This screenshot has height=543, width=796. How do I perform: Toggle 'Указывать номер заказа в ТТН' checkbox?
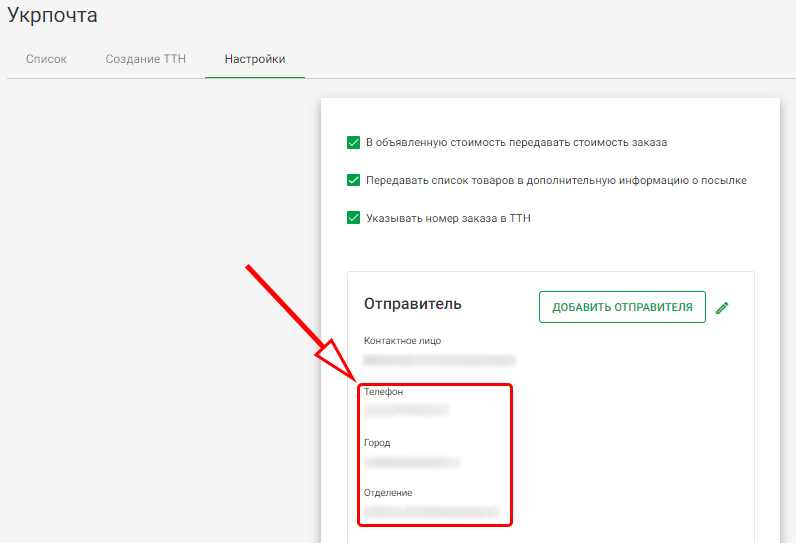[353, 218]
